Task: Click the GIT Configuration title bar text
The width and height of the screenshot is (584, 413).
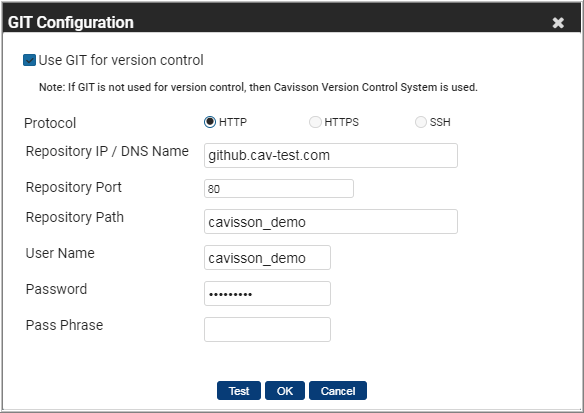Action: tap(70, 22)
